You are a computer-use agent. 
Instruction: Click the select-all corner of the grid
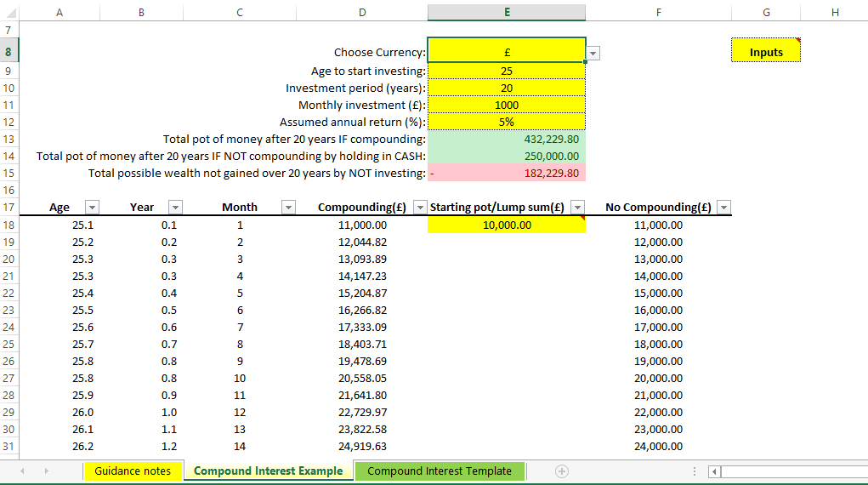(x=9, y=12)
